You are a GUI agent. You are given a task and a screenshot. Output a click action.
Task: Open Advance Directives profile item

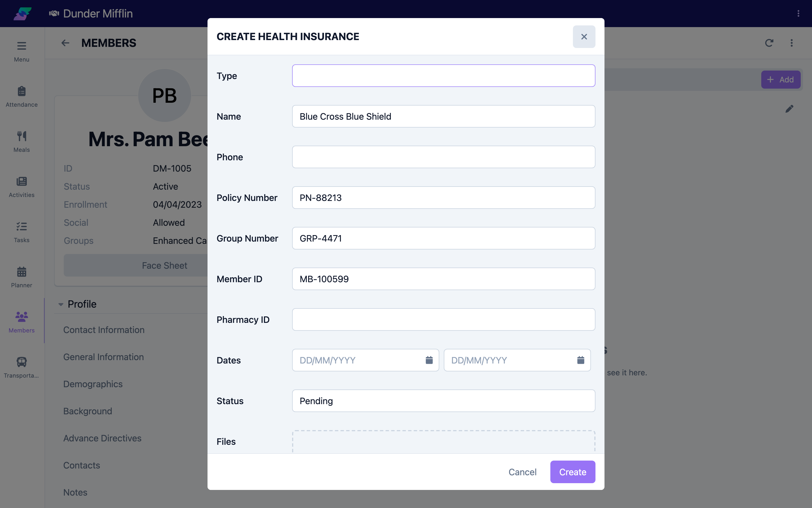pos(102,438)
